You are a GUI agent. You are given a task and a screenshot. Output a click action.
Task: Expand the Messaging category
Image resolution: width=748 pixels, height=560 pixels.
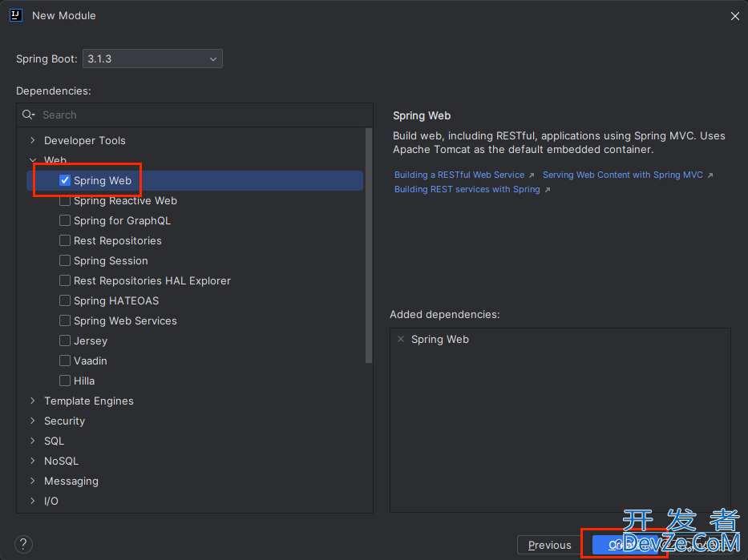tap(32, 481)
